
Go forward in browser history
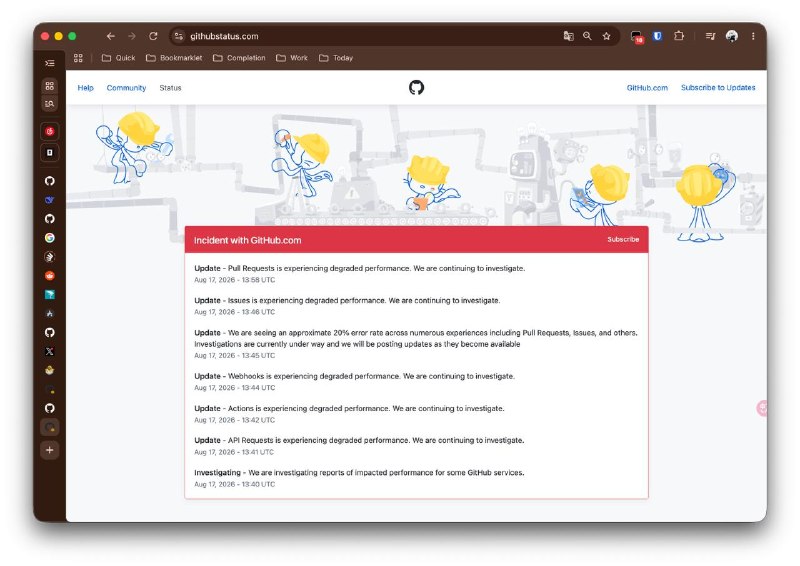(132, 36)
